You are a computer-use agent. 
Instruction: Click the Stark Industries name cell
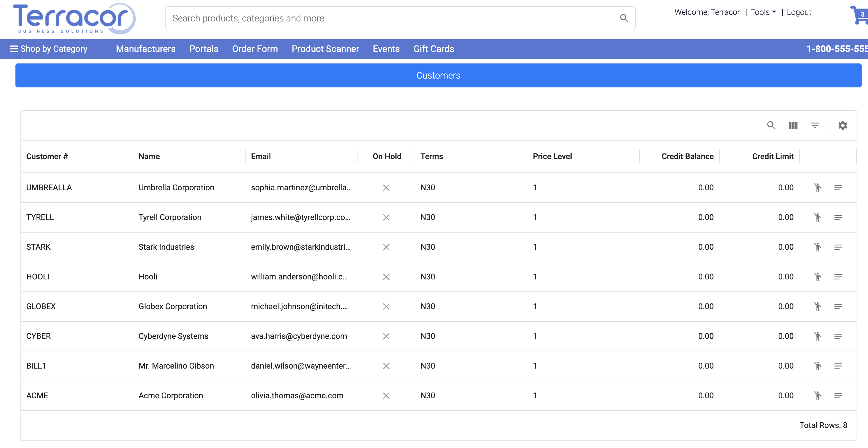pyautogui.click(x=166, y=247)
